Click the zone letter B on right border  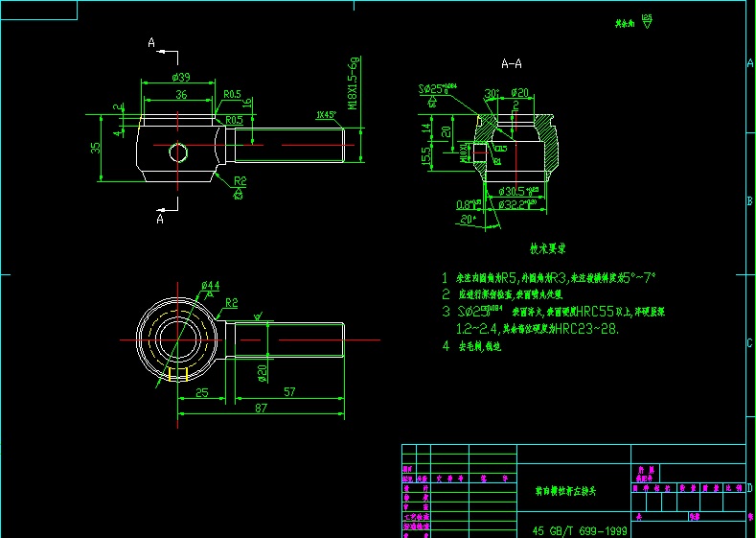pos(749,201)
